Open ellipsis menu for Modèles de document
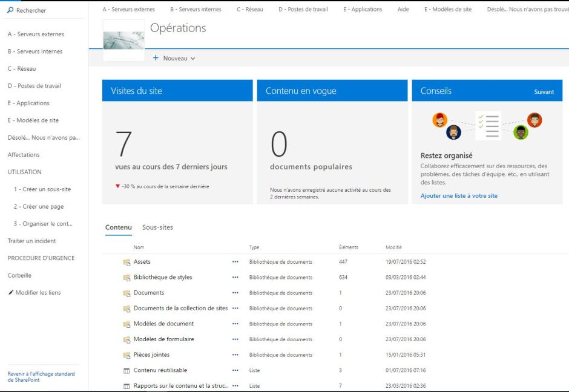Screen dimensions: 569x392 click(235, 324)
